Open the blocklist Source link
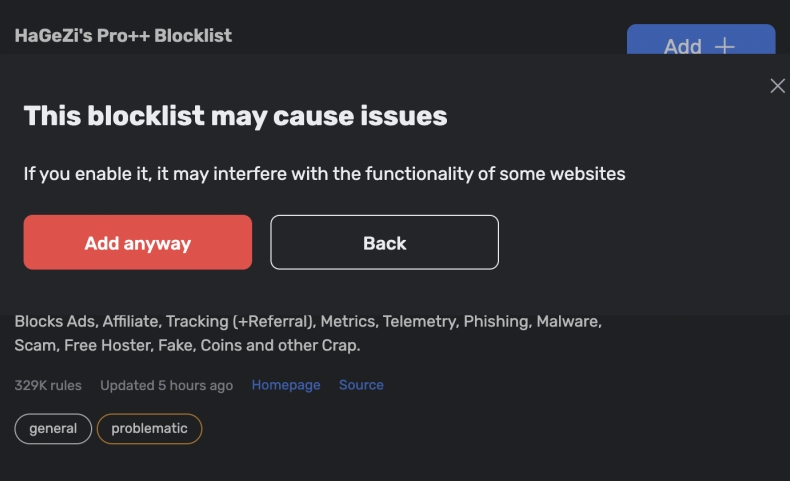 coord(361,385)
